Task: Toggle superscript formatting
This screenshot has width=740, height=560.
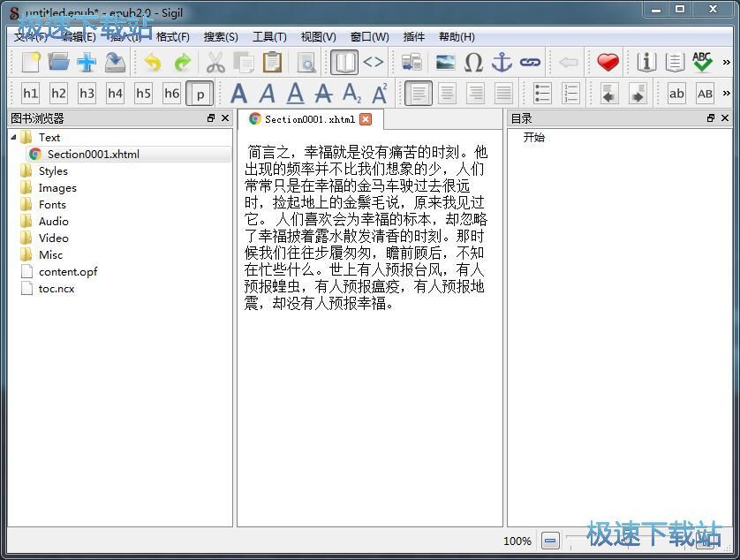Action: pos(381,94)
